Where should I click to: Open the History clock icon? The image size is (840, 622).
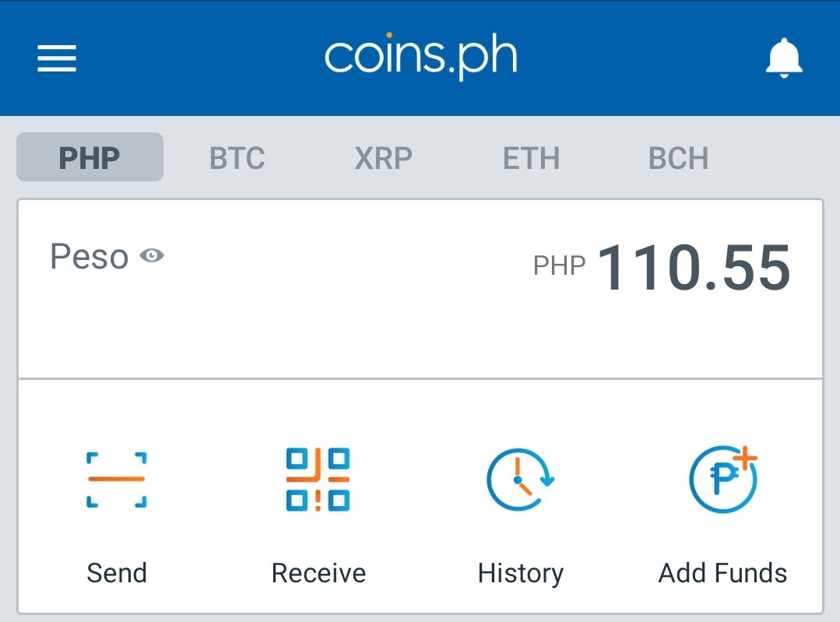point(519,480)
